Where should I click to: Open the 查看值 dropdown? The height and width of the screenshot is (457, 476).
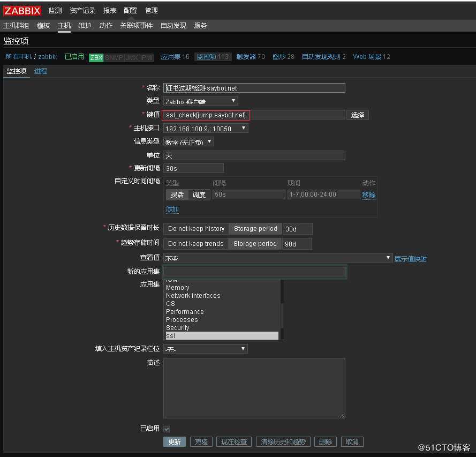(277, 258)
